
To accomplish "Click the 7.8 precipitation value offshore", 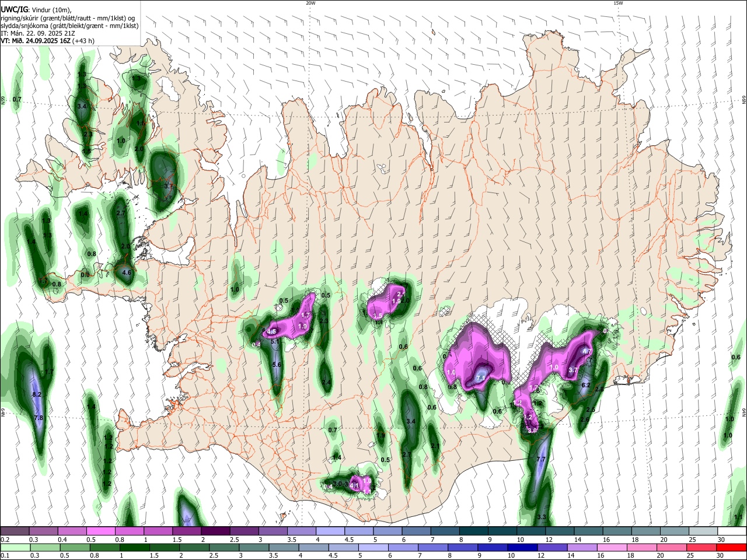I will click(39, 418).
